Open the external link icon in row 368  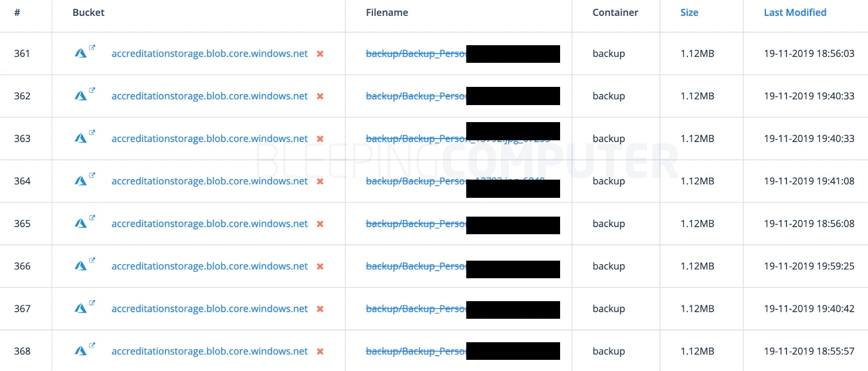(x=92, y=345)
